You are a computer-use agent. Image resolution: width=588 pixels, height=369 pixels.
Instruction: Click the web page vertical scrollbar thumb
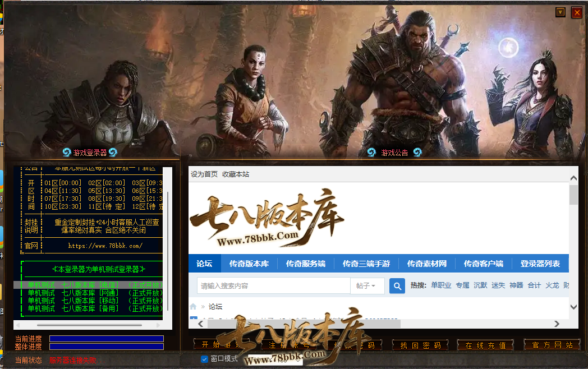[x=573, y=195]
